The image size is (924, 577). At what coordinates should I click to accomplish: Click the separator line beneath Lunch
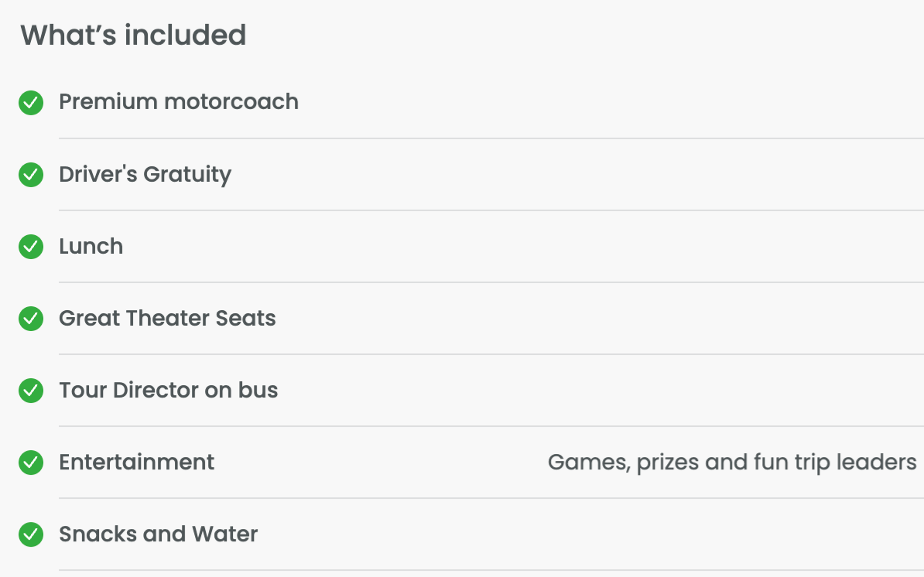pos(491,282)
